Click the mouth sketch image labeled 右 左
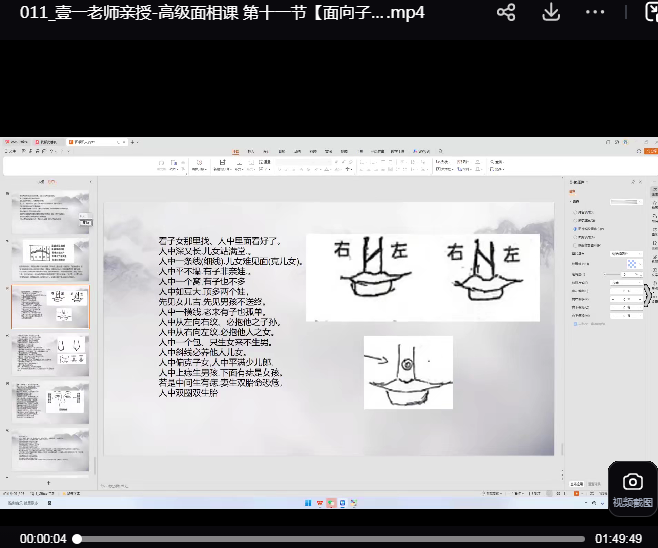 pyautogui.click(x=423, y=278)
